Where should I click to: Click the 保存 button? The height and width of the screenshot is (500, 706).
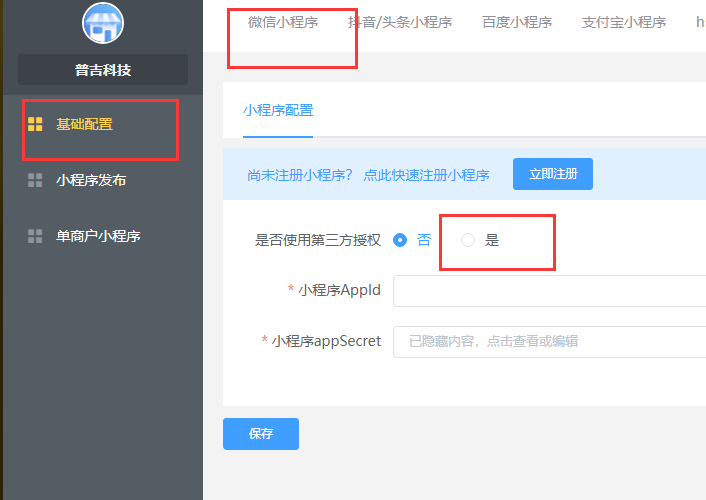click(261, 434)
